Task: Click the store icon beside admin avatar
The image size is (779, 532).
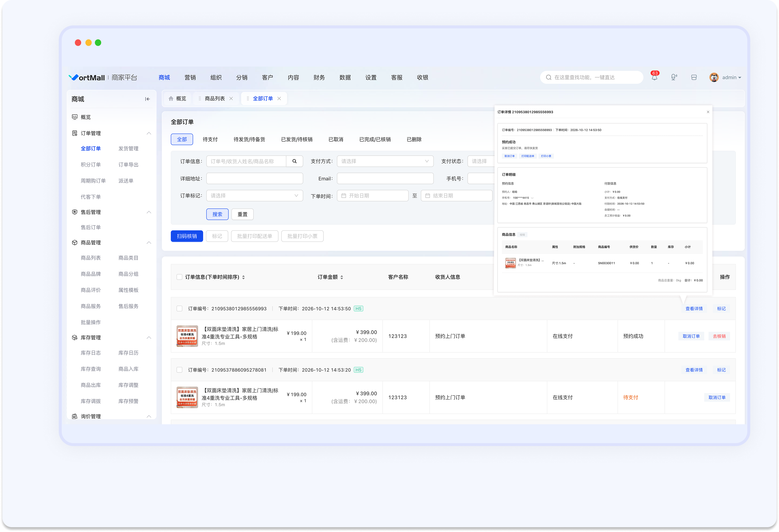Action: point(694,77)
